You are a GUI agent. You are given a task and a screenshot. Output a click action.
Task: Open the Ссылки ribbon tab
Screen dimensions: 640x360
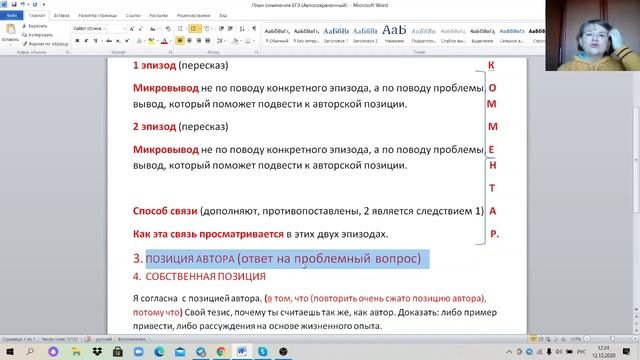pos(133,16)
